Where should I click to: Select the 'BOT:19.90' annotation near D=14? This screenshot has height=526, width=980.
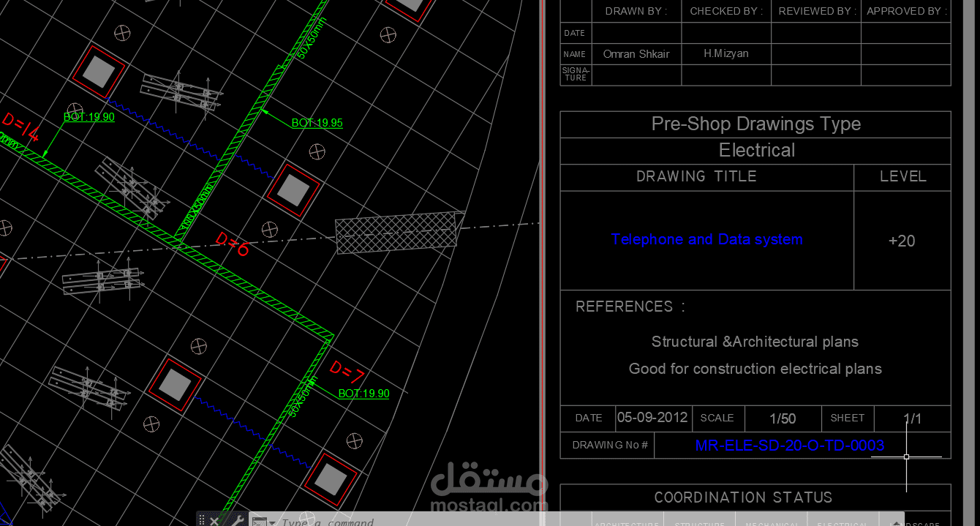(89, 116)
